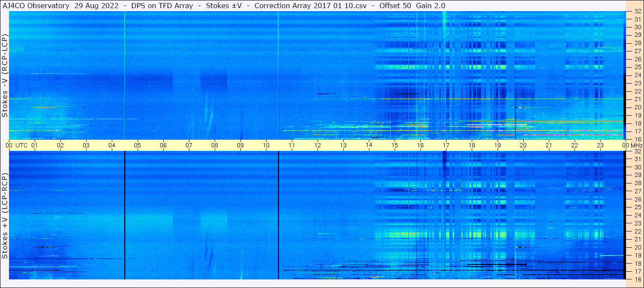Viewport: 644px width, 288px height.
Task: Click the 04 hour mark on time axis
Action: click(112, 145)
